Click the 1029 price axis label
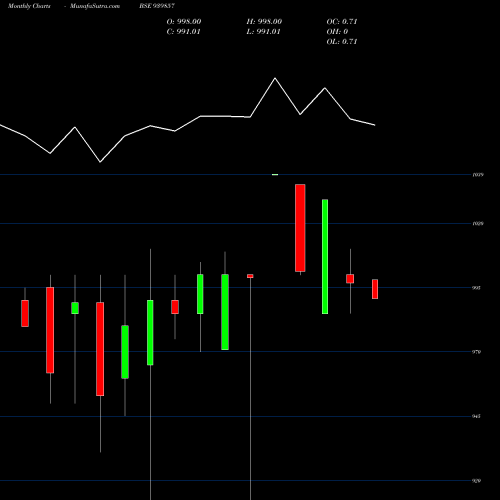Viewport: 500px width, 500px height. tap(478, 224)
